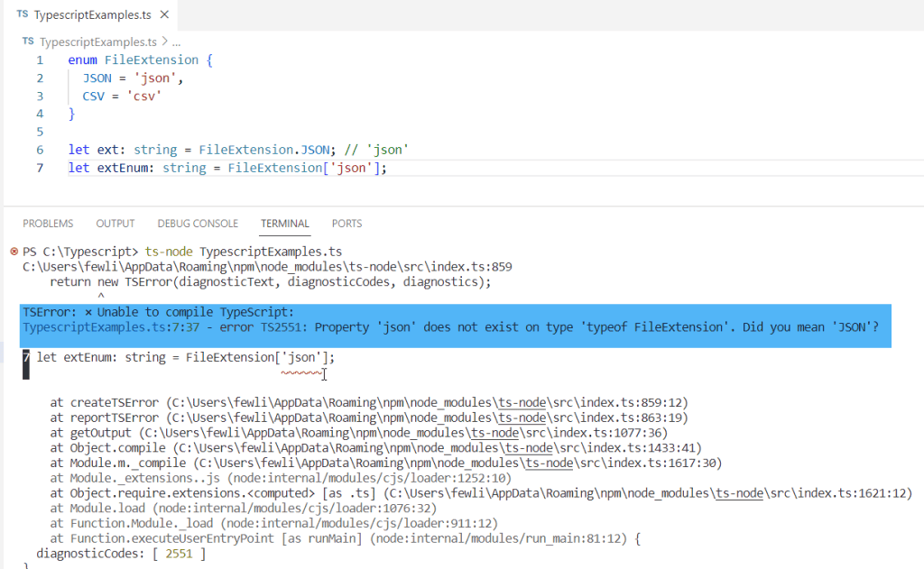Click line number 7 in the gutter

[x=40, y=168]
